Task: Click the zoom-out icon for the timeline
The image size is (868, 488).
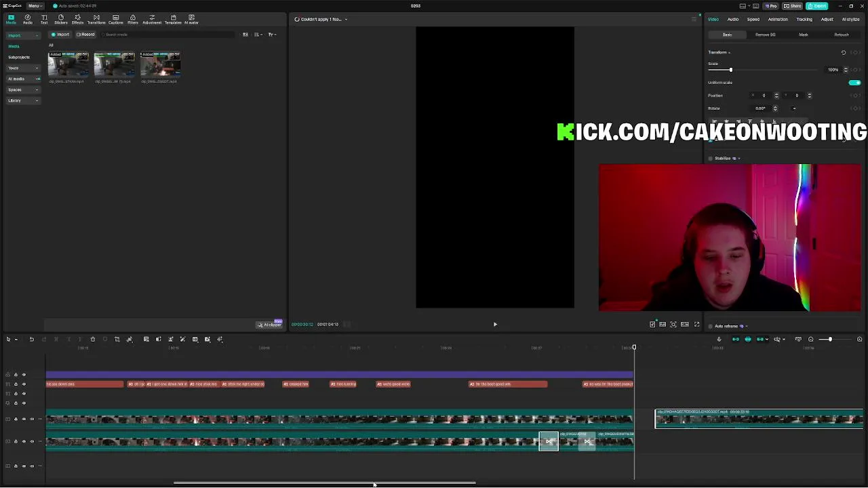Action: coord(810,339)
